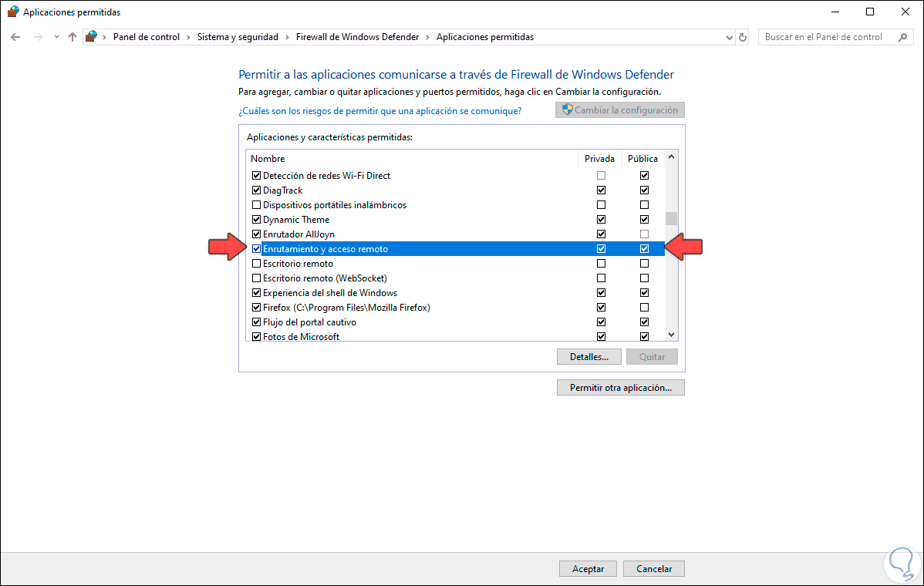Click list scrollbar down arrow
This screenshot has width=924, height=586.
pos(671,335)
